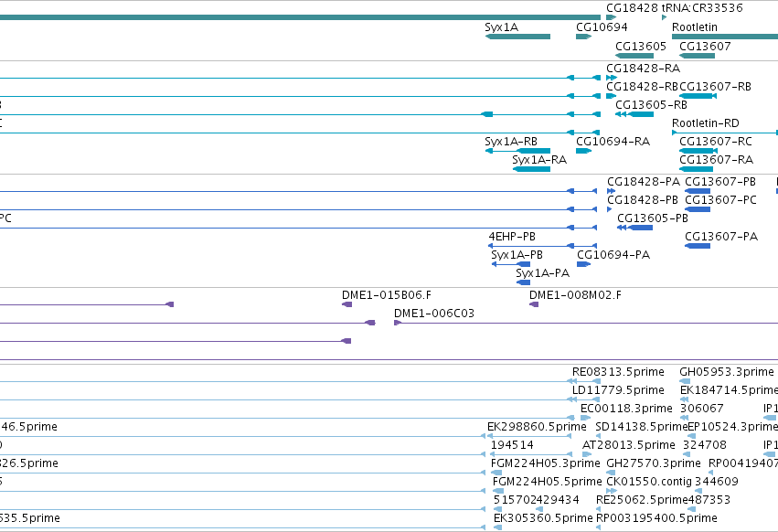Select transcript label CG18428-RB

(642, 86)
